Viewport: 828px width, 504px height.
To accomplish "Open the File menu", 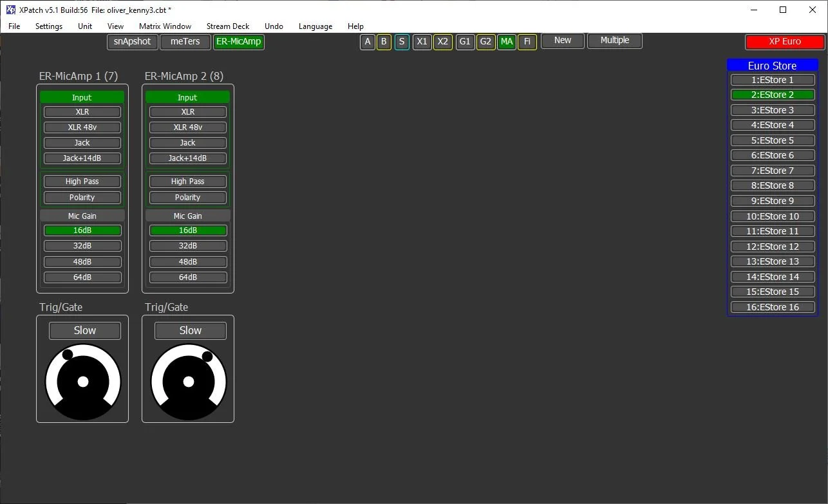I will point(14,26).
